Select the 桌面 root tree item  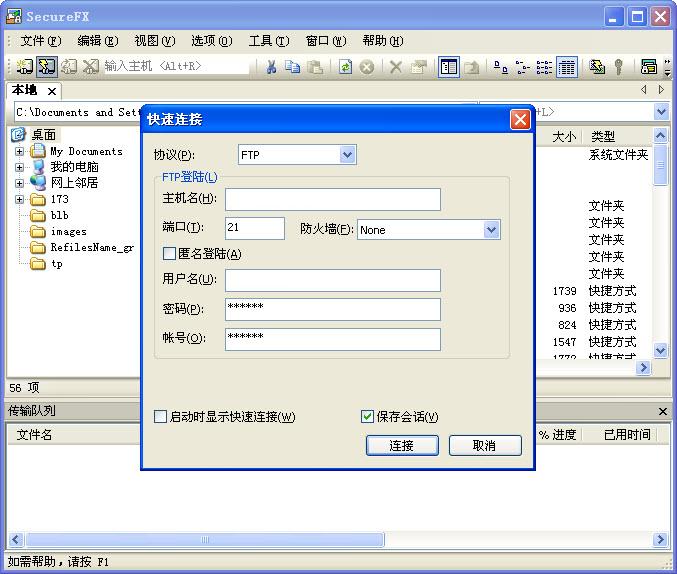[x=44, y=135]
